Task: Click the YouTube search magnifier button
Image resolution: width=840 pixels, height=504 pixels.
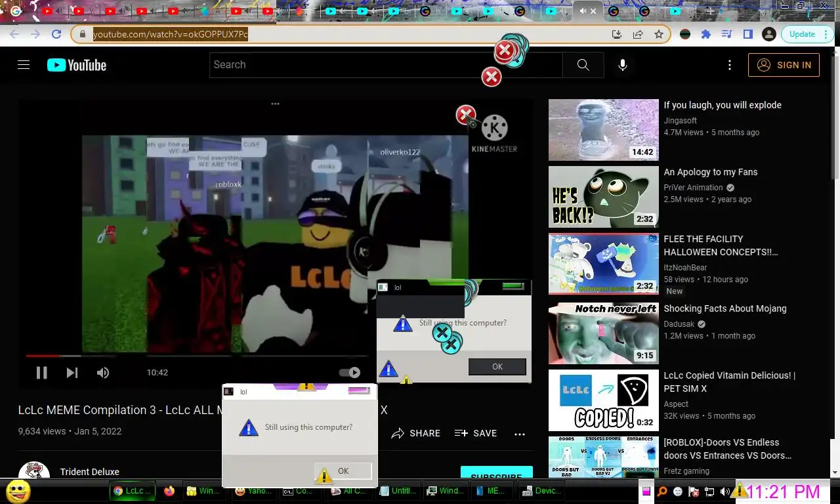Action: click(x=583, y=65)
